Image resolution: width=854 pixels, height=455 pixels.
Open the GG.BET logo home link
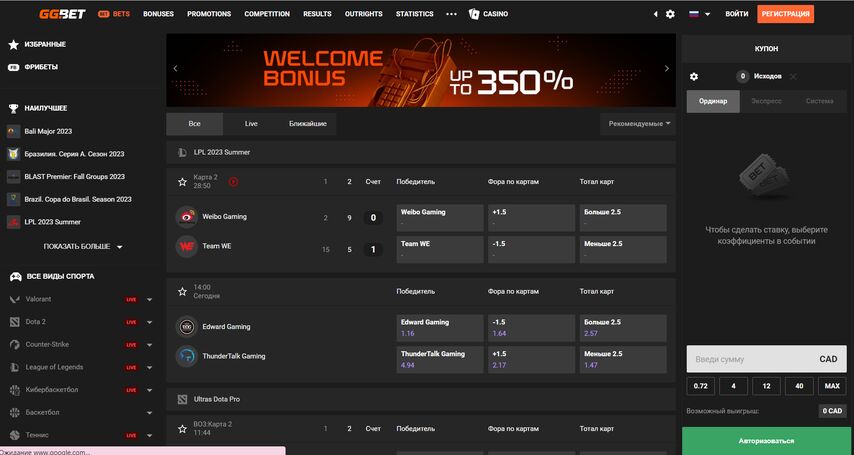point(62,14)
